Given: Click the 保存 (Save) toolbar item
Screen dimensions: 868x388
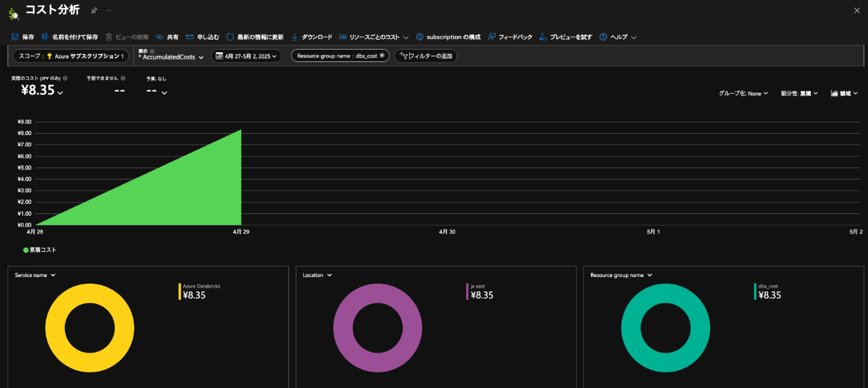Looking at the screenshot, I should point(23,37).
